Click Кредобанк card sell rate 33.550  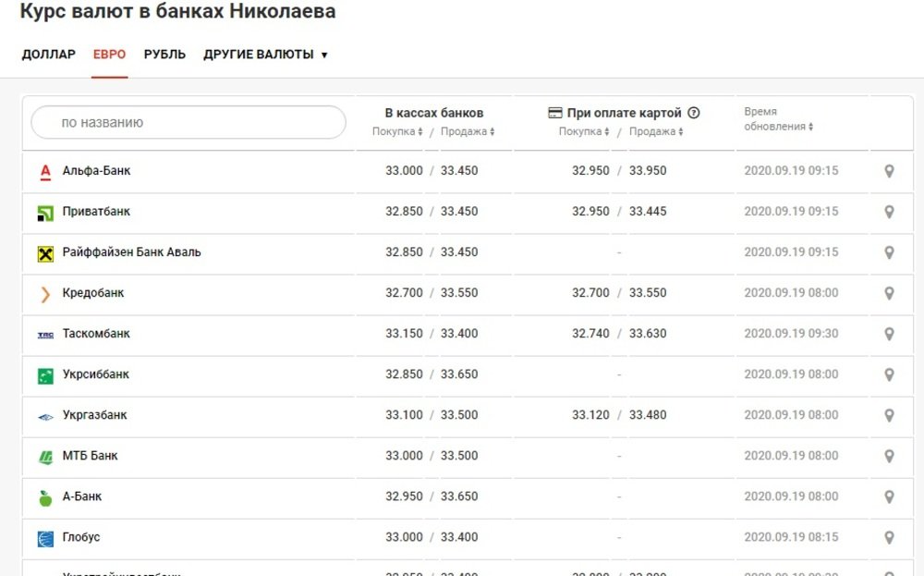coord(648,292)
